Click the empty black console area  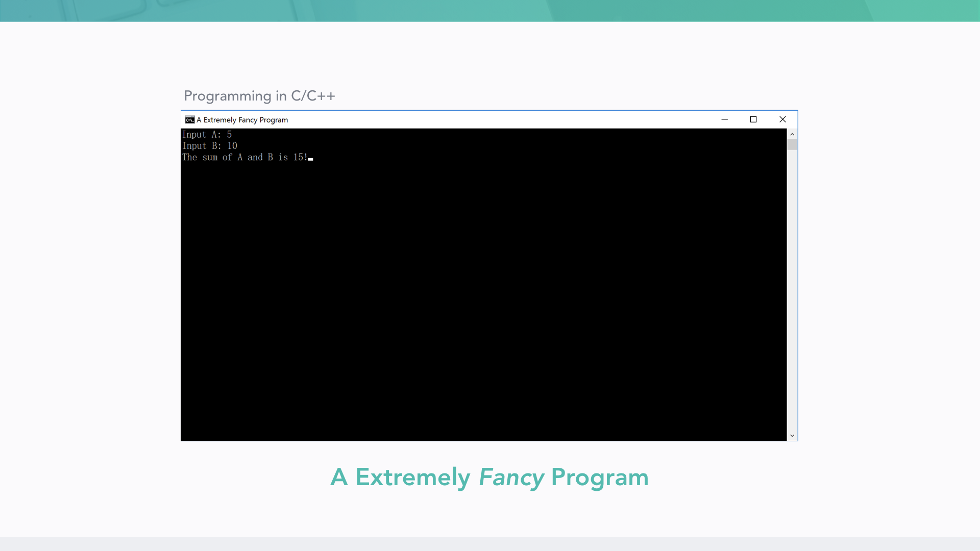(x=483, y=296)
